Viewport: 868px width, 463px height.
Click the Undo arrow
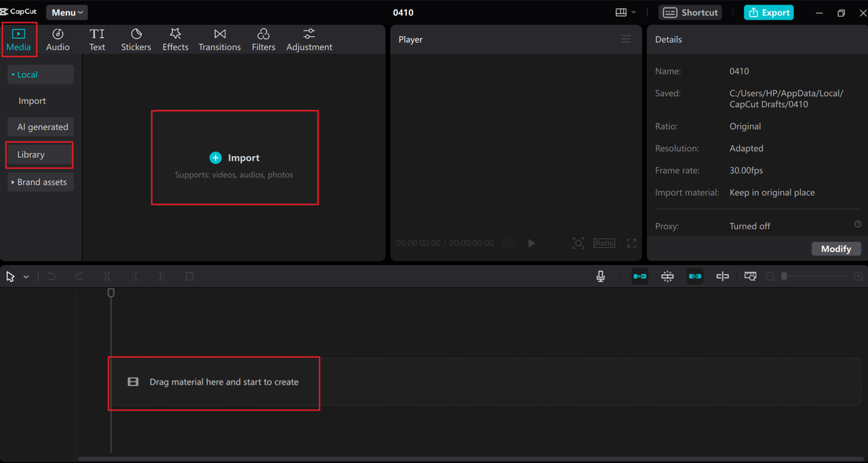coord(51,277)
